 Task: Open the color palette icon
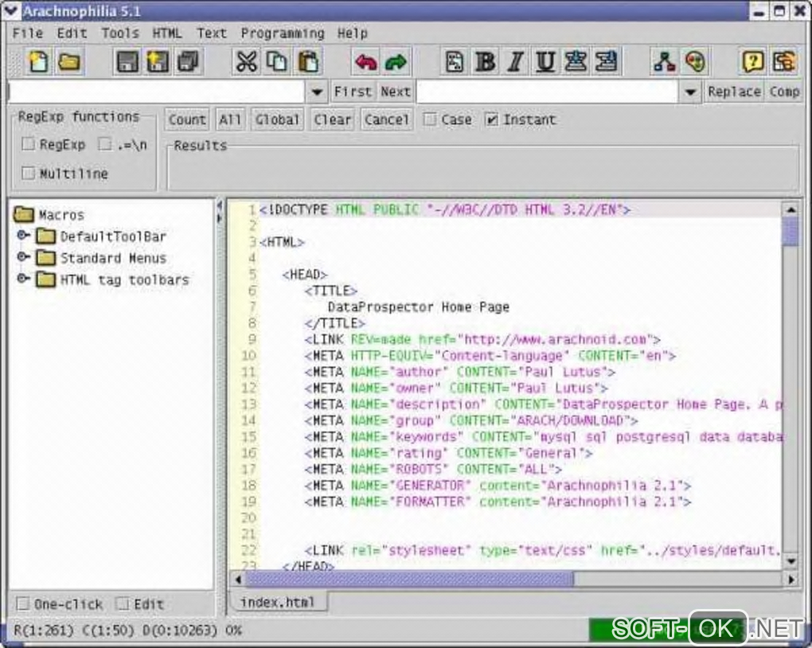point(695,61)
